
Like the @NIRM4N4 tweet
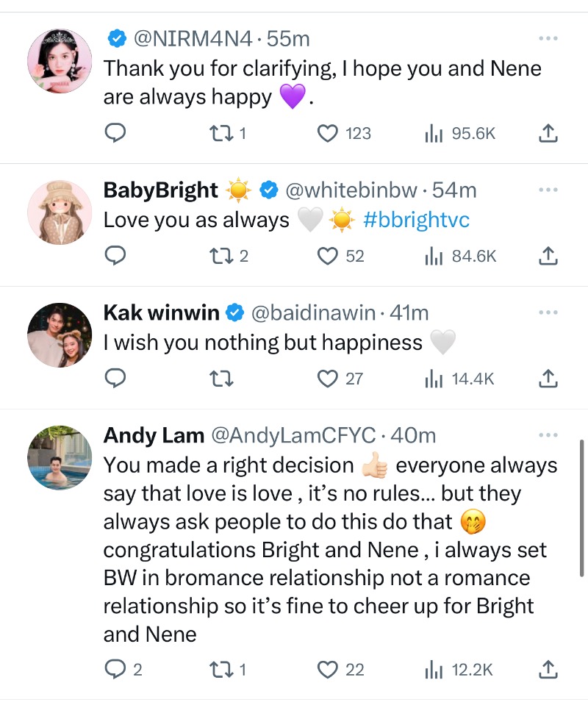tap(326, 133)
